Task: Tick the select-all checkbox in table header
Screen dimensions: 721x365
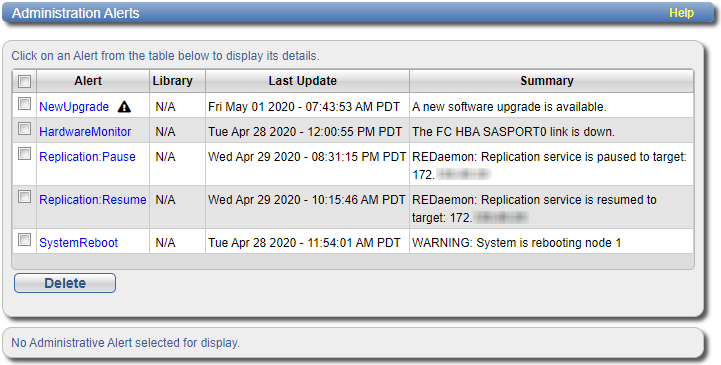Action: click(24, 81)
